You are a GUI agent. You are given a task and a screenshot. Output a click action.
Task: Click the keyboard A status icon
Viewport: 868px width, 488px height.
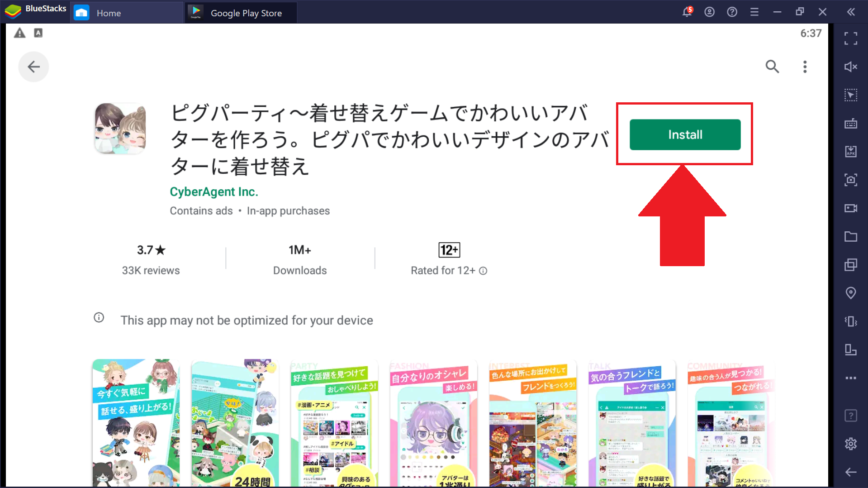point(38,33)
